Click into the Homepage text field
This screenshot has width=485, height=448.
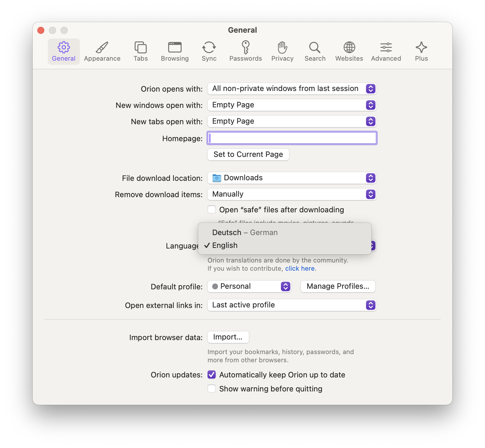click(x=292, y=138)
